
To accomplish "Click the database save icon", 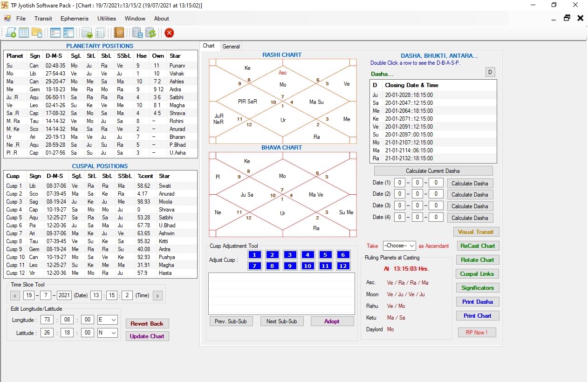I will (137, 33).
